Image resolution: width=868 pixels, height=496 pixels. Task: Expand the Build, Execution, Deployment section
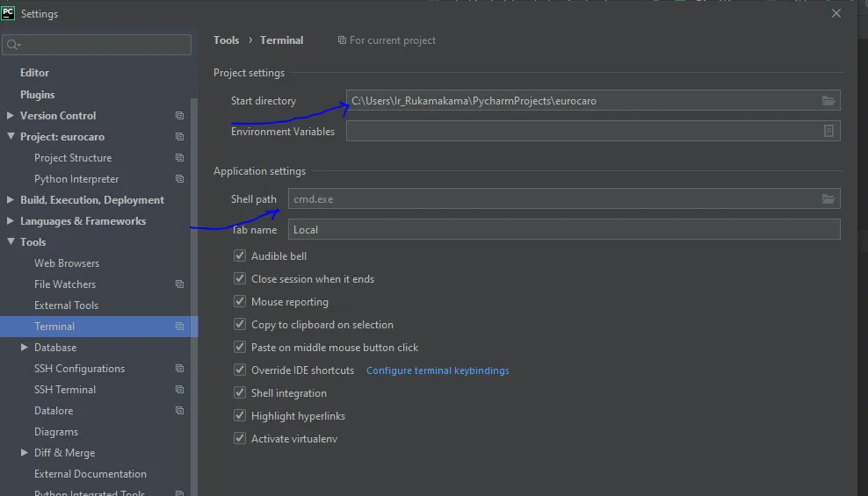click(11, 200)
